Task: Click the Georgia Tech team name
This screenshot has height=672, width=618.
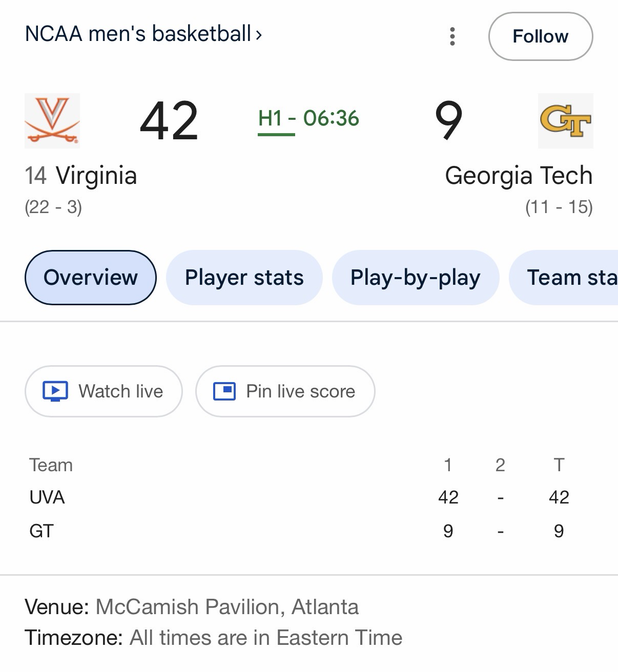Action: 519,176
